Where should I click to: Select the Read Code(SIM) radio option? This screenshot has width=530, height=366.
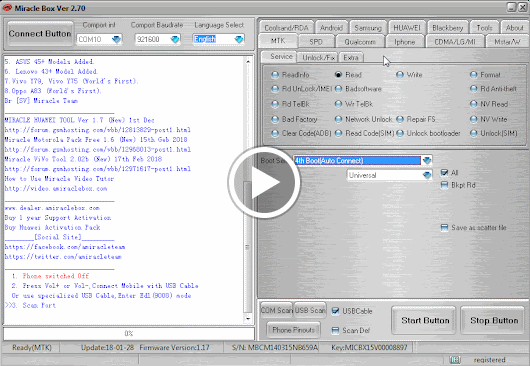point(338,133)
